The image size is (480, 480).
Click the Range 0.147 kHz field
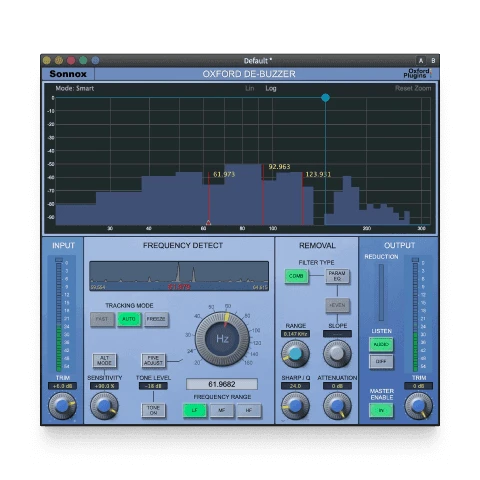point(295,334)
